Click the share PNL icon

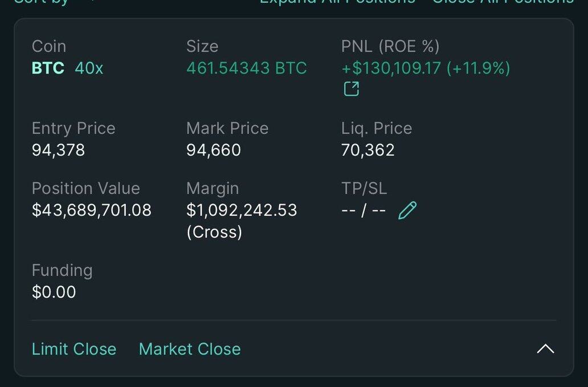(351, 89)
